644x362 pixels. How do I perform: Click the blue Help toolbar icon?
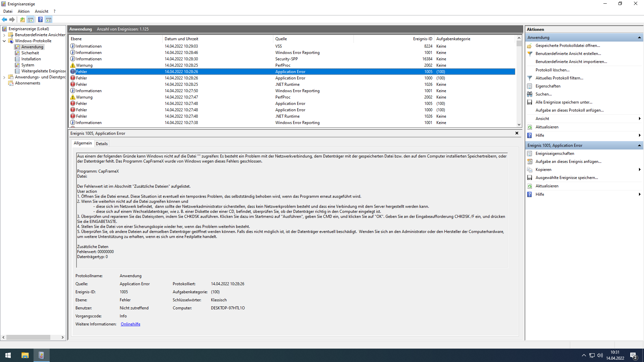click(x=40, y=19)
